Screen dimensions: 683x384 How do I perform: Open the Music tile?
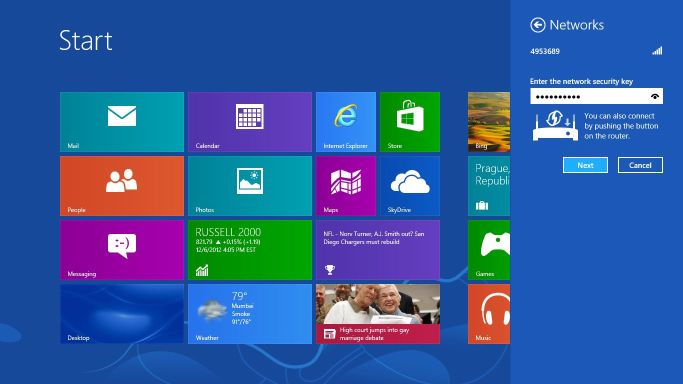click(x=489, y=314)
